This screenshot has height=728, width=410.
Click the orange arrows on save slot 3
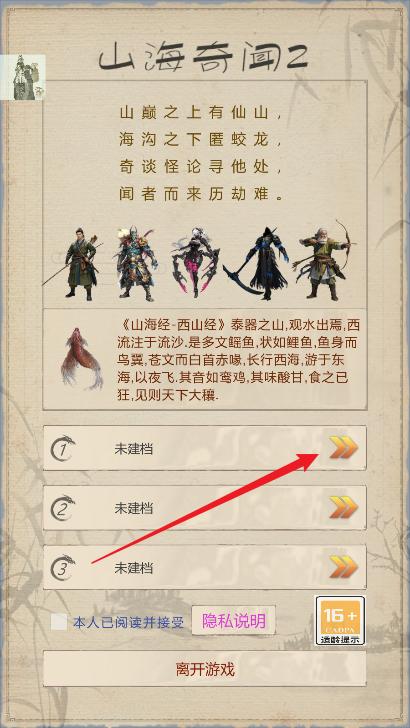[344, 567]
